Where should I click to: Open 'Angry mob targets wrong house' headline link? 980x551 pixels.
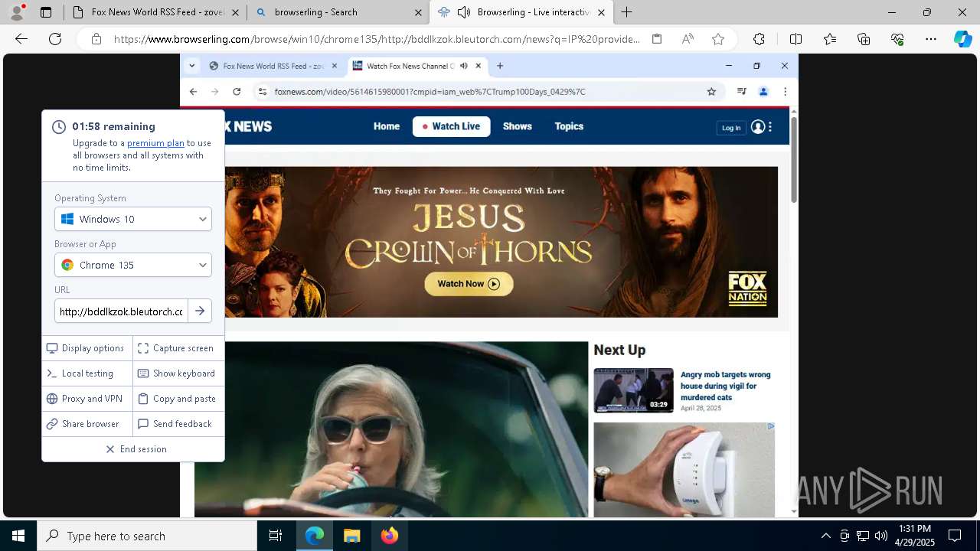click(x=725, y=386)
